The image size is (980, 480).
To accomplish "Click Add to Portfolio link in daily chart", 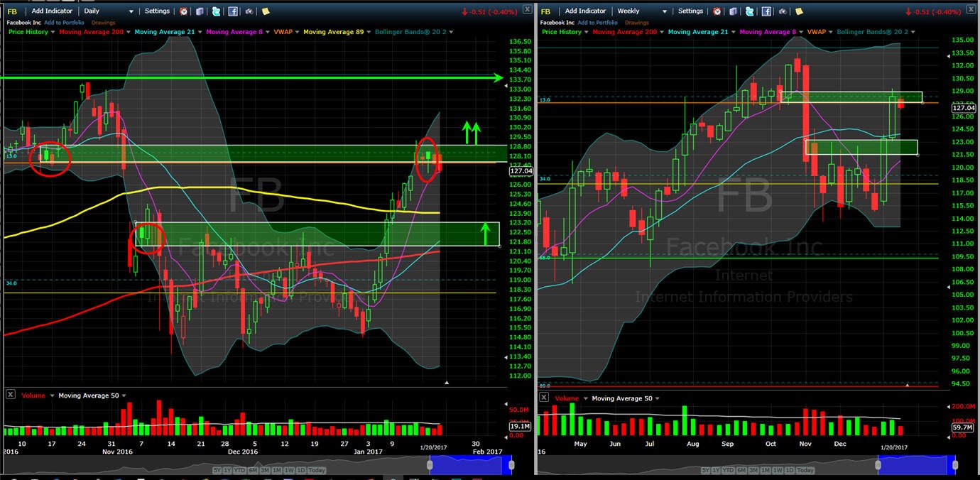I will click(65, 23).
